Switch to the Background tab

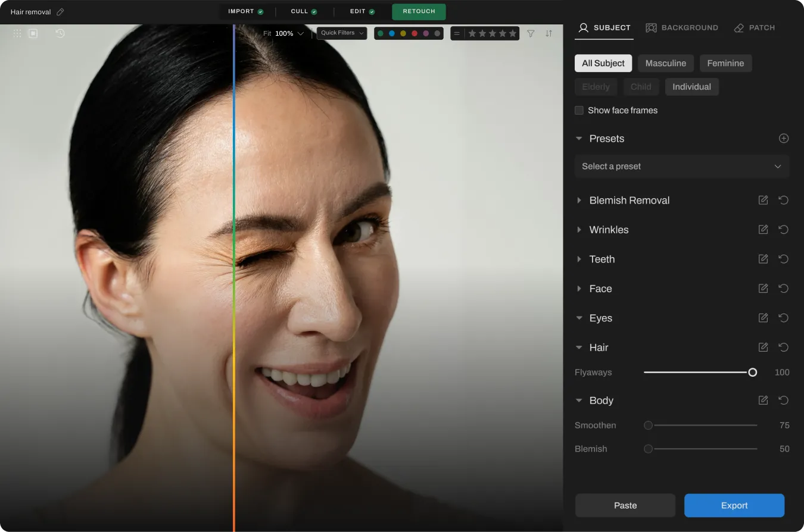click(x=682, y=28)
